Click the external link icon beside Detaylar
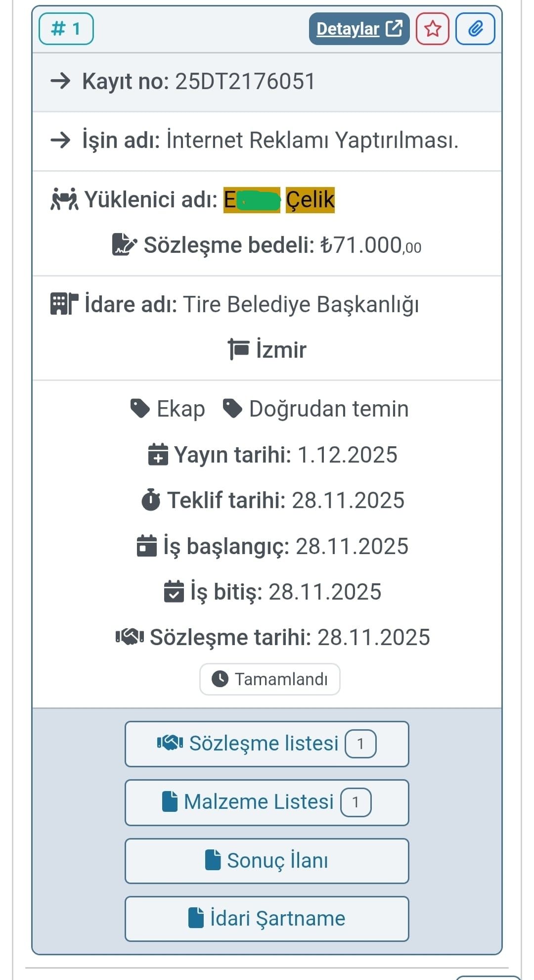Image resolution: width=534 pixels, height=980 pixels. [394, 28]
